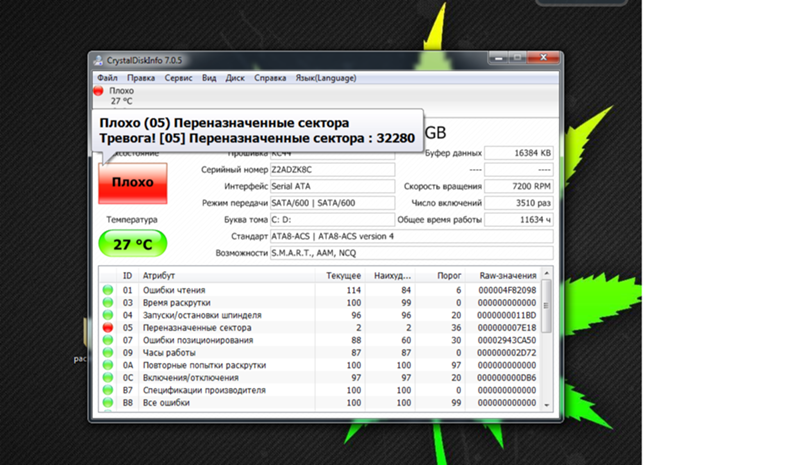Click raw value 00002943CA50
Viewport: 800px width, 465px height.
pos(507,340)
